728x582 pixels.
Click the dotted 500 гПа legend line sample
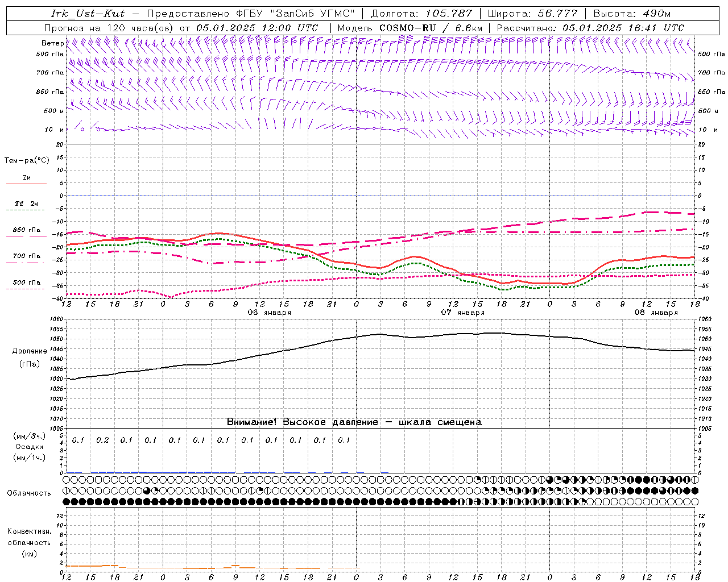[x=26, y=289]
